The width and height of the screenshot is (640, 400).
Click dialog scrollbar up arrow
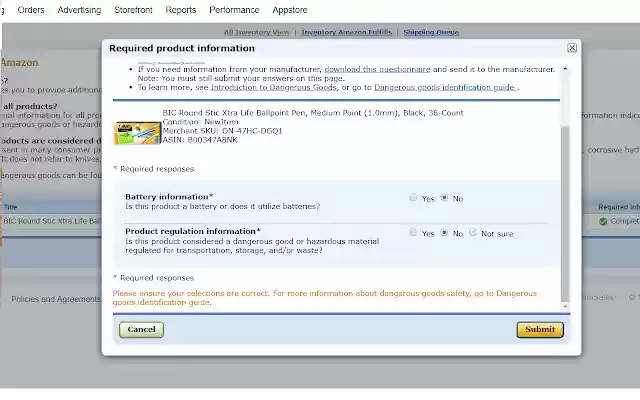pyautogui.click(x=565, y=69)
